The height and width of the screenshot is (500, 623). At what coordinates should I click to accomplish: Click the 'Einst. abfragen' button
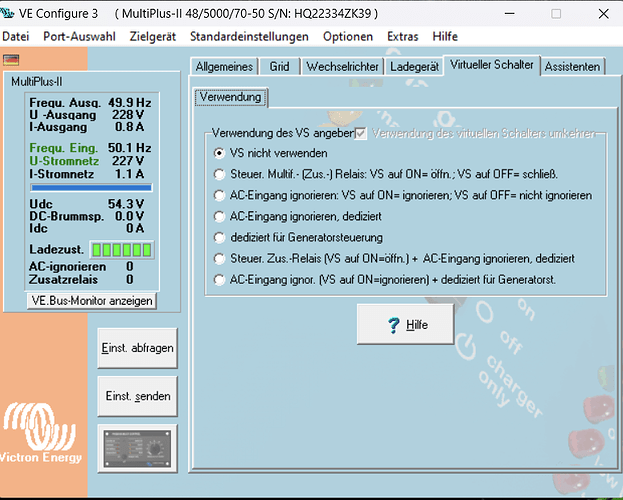pos(137,348)
